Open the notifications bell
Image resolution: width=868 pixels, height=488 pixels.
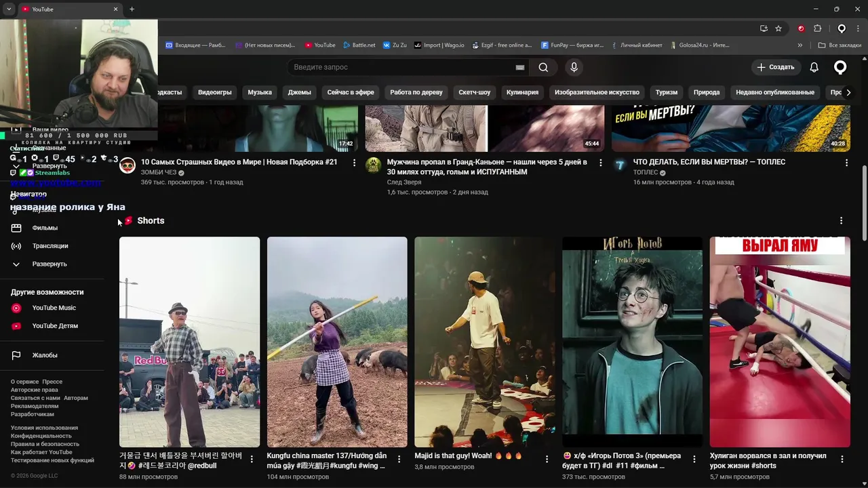click(x=814, y=67)
